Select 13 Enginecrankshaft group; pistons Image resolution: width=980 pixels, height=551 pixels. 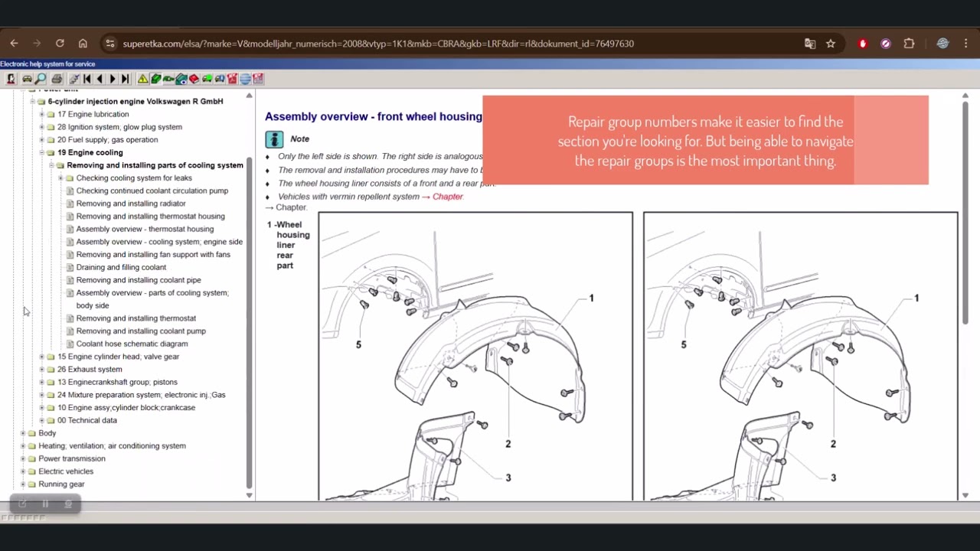pos(117,382)
